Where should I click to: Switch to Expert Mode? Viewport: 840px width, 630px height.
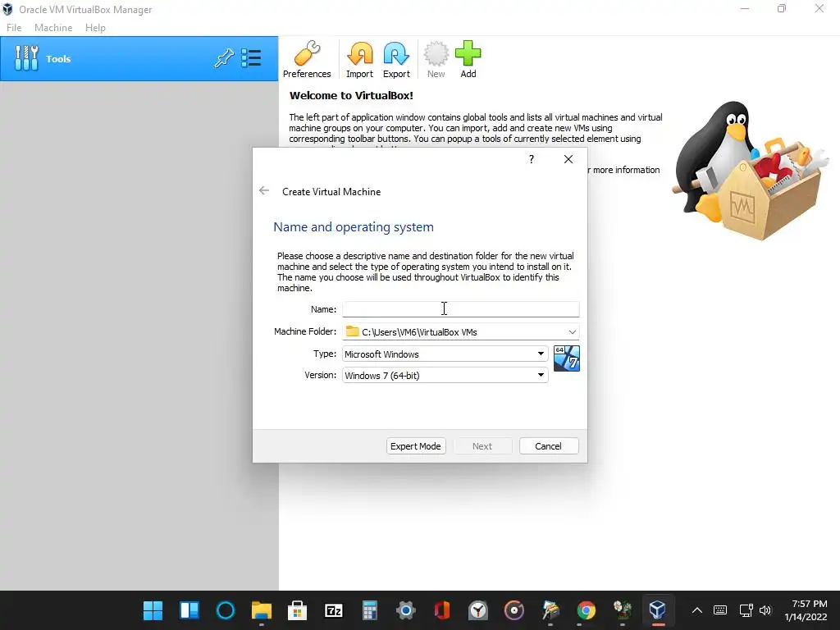pyautogui.click(x=416, y=446)
